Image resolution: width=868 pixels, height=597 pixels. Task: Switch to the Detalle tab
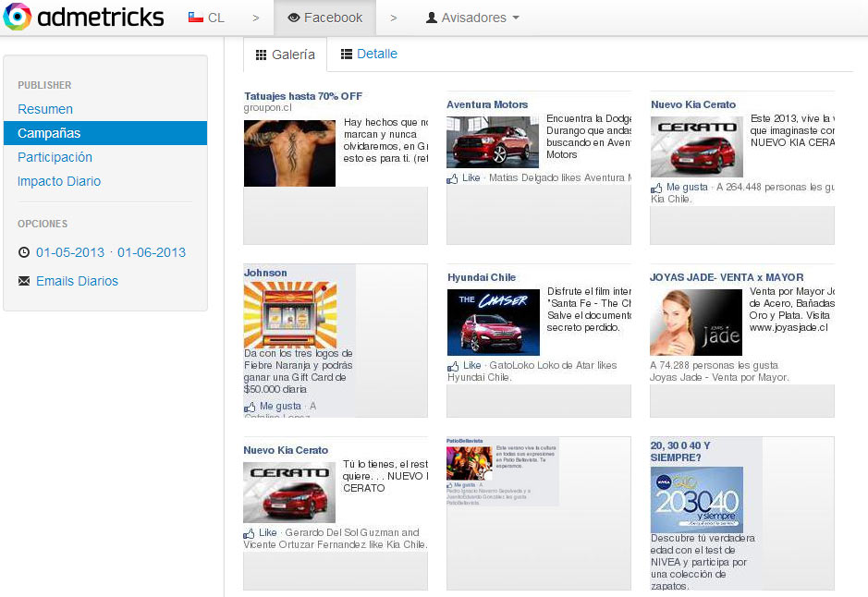coord(369,54)
